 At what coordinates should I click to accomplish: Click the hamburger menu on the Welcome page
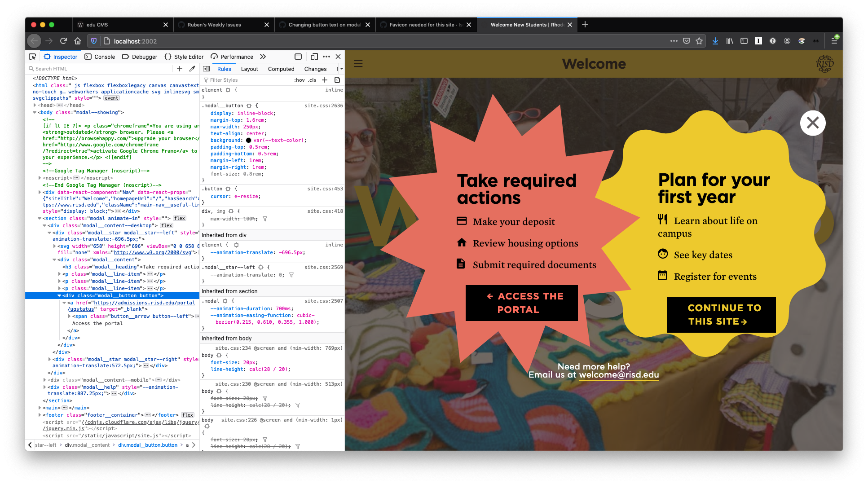point(358,64)
